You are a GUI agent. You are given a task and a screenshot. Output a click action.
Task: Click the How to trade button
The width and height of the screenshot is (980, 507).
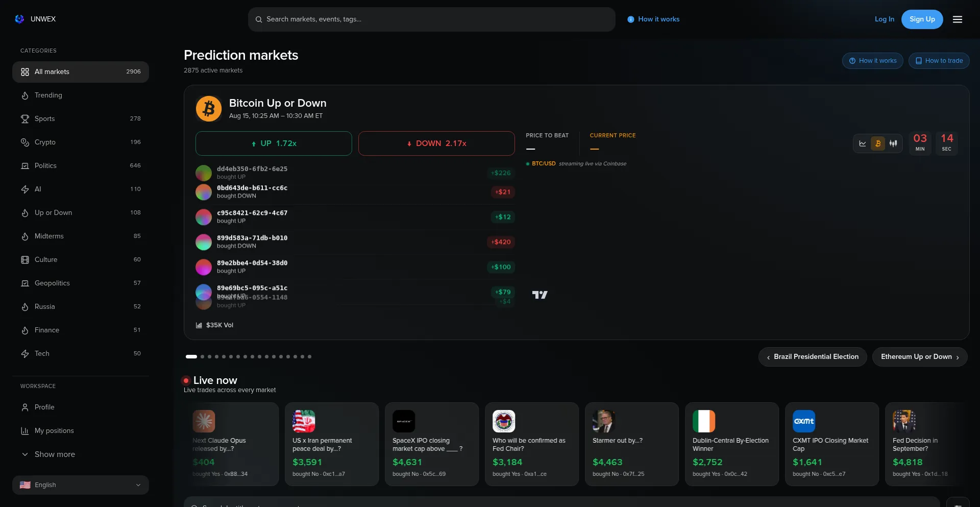point(939,61)
